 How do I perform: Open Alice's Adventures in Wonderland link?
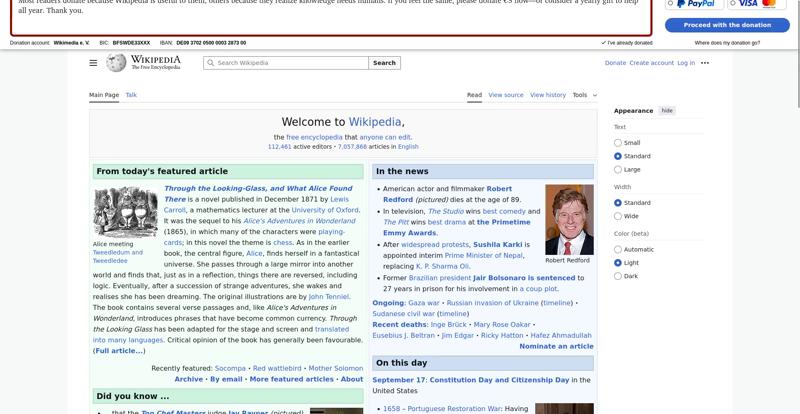click(x=299, y=221)
